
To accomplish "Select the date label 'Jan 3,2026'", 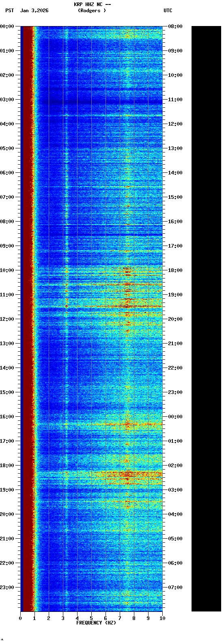I will (x=34, y=11).
